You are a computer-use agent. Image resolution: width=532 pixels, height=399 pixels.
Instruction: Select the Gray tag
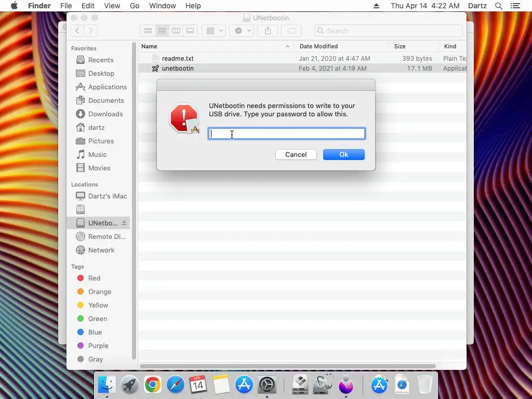point(90,360)
